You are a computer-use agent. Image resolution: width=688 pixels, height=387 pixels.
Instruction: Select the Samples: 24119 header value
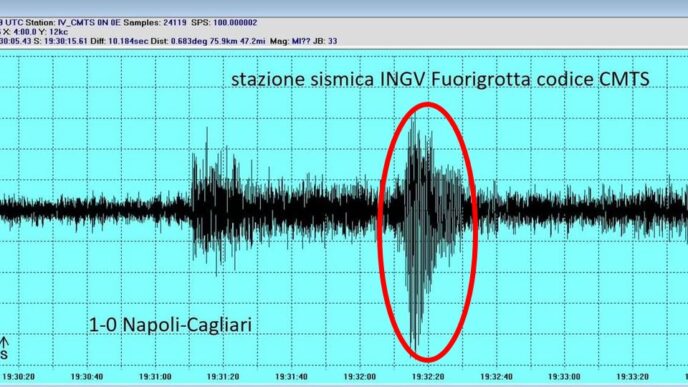tap(154, 22)
